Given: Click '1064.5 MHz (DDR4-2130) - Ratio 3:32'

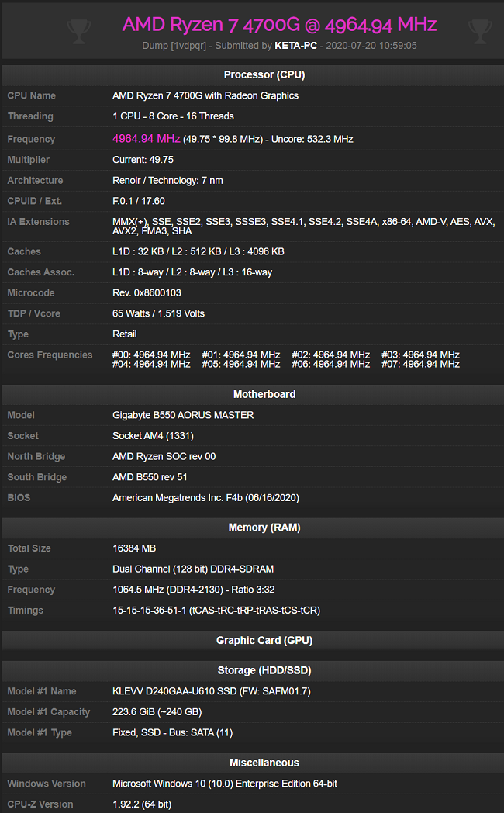Looking at the screenshot, I should (x=193, y=590).
